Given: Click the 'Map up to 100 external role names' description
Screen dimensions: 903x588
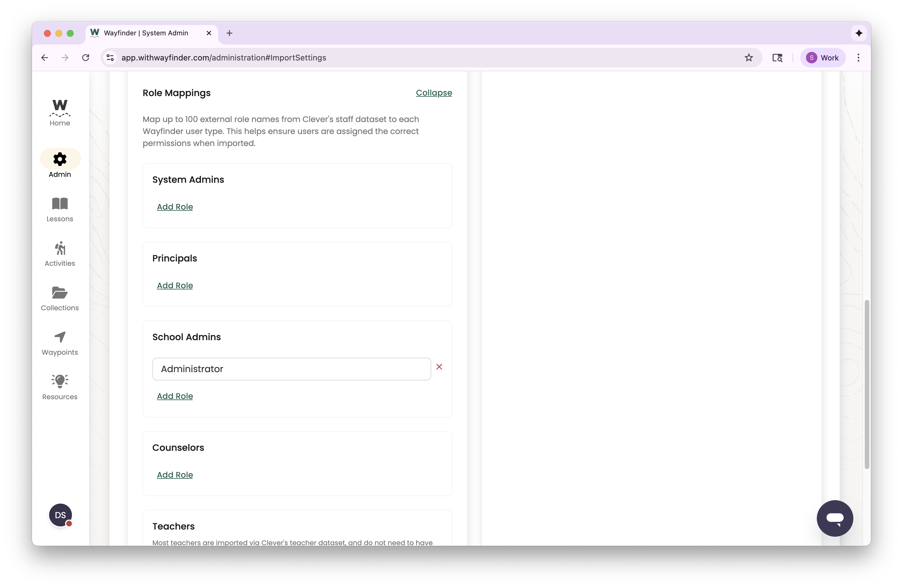Looking at the screenshot, I should 281,131.
